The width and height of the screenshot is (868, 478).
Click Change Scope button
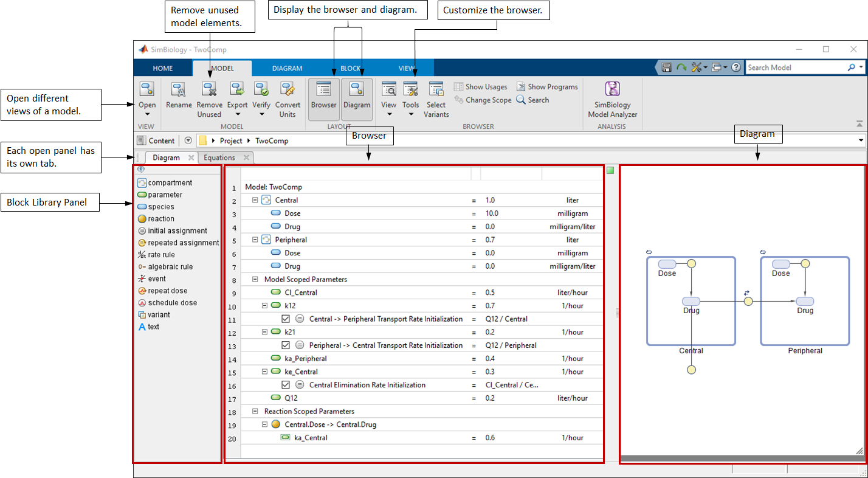click(483, 100)
